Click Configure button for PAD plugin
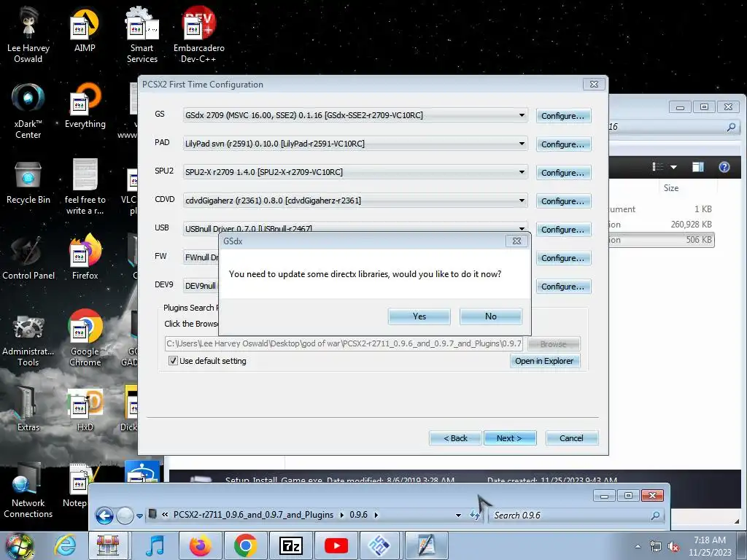The height and width of the screenshot is (560, 747). pos(563,144)
